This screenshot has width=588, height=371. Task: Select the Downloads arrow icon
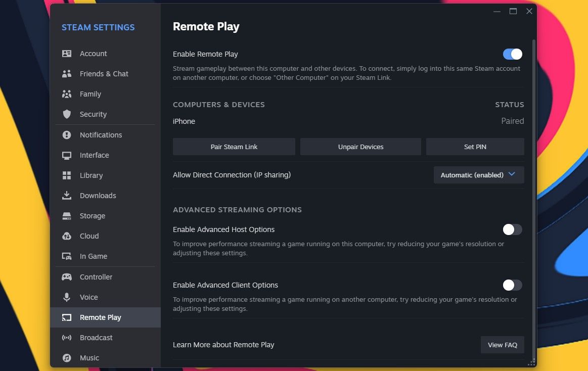[x=67, y=195]
